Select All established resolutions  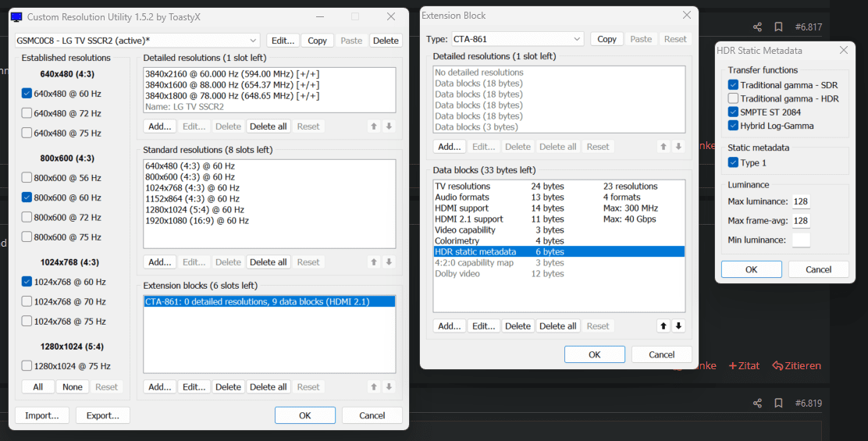point(37,387)
